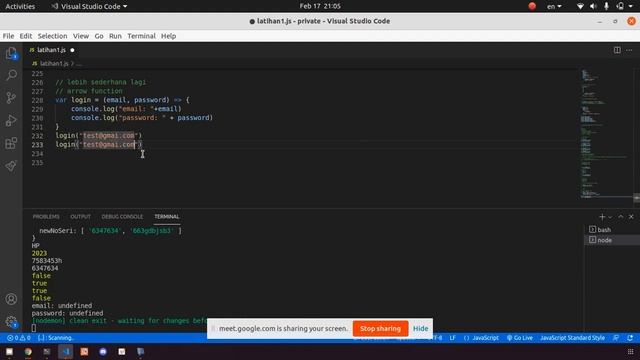Viewport: 640px width, 360px height.
Task: Add a new terminal with plus icon
Action: pos(602,217)
